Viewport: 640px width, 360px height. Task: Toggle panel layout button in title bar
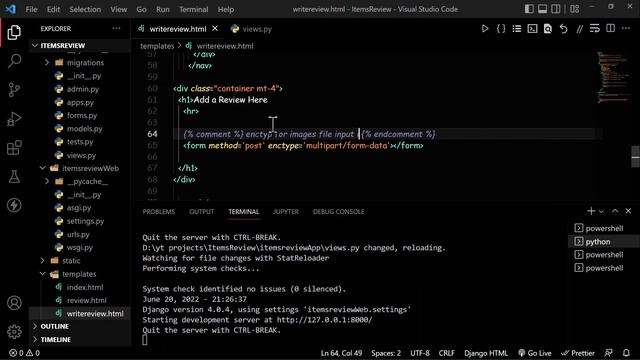(542, 9)
